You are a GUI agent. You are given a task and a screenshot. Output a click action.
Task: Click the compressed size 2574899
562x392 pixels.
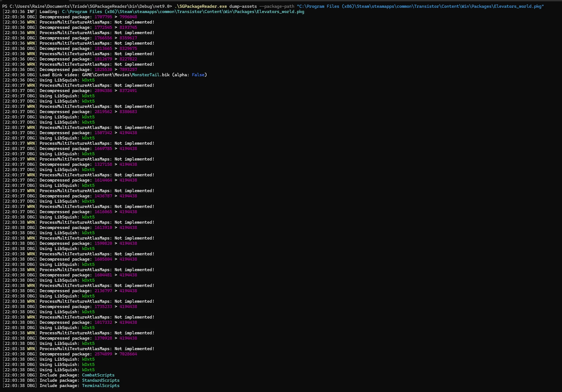point(103,354)
